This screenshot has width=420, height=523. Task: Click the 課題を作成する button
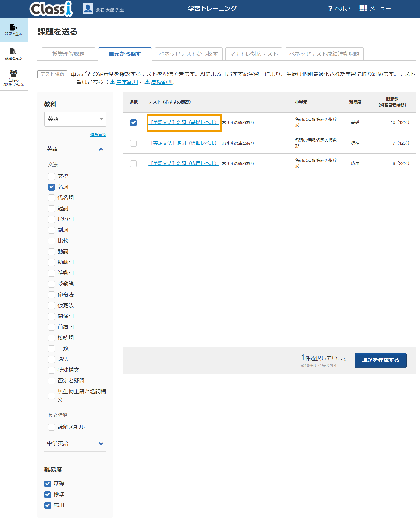(381, 360)
